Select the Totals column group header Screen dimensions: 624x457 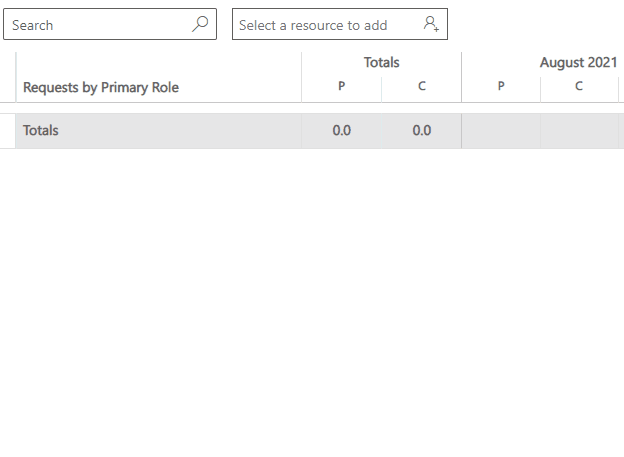click(381, 62)
